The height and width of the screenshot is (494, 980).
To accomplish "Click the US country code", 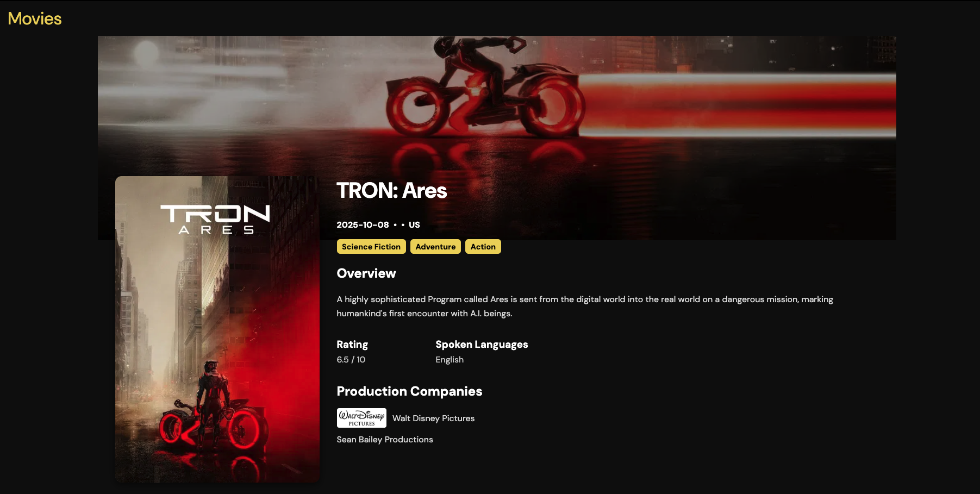I will 414,225.
